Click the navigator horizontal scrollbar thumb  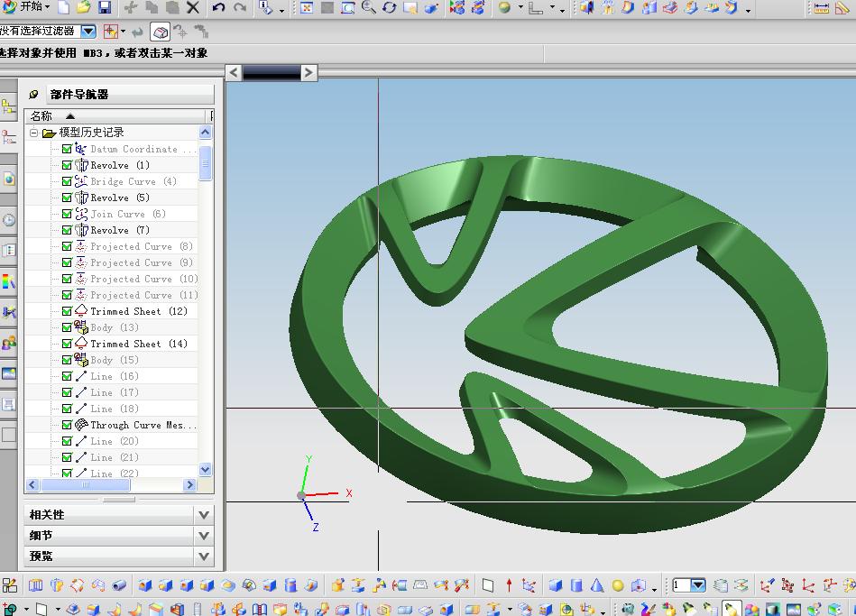click(x=86, y=485)
